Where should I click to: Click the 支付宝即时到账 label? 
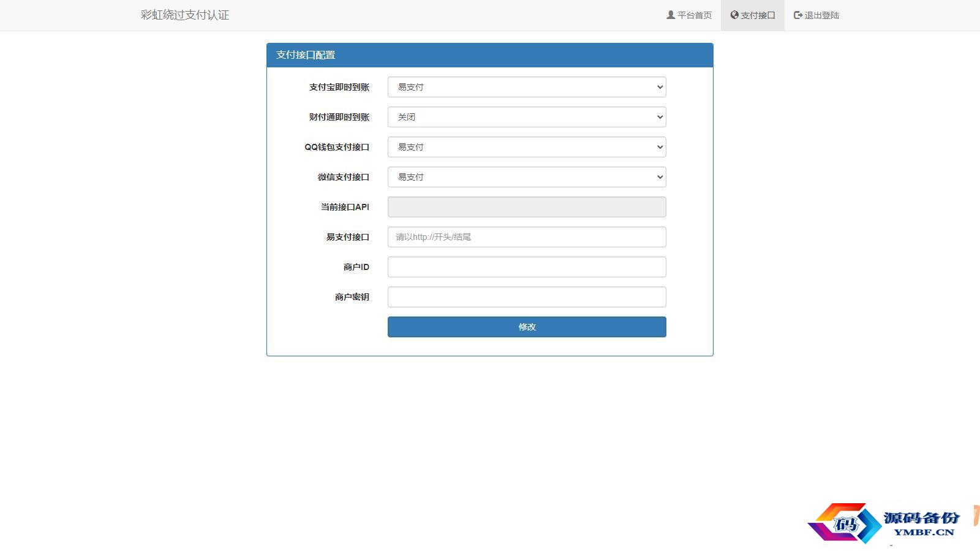pos(339,87)
